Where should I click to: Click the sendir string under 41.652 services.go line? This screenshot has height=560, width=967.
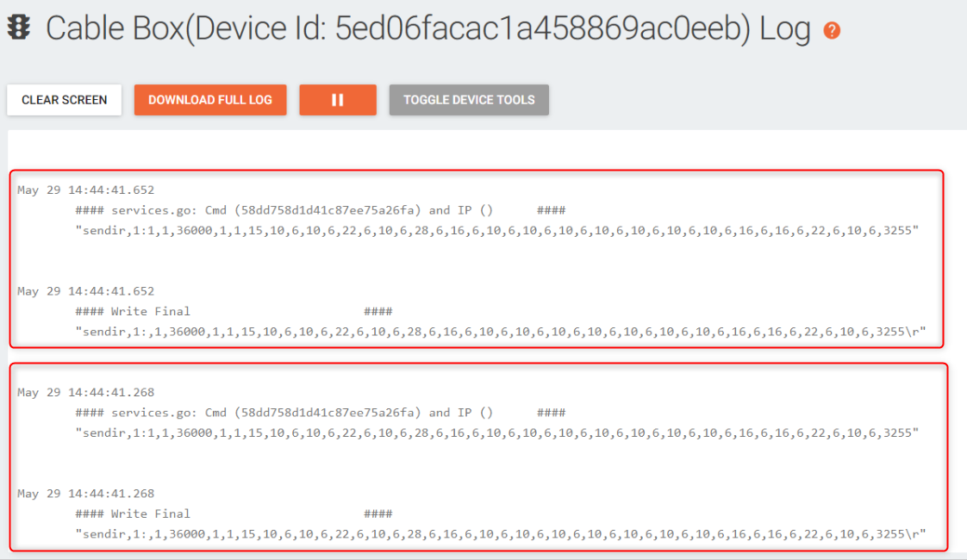[497, 231]
